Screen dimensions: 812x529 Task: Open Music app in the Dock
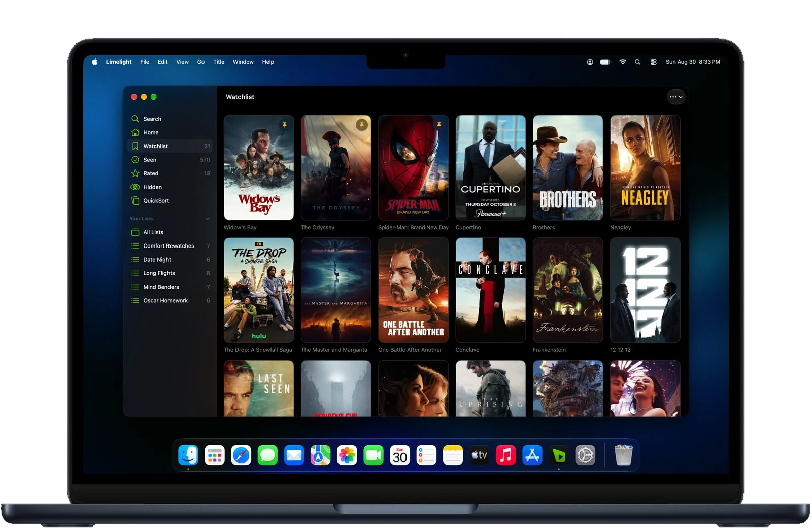click(505, 455)
